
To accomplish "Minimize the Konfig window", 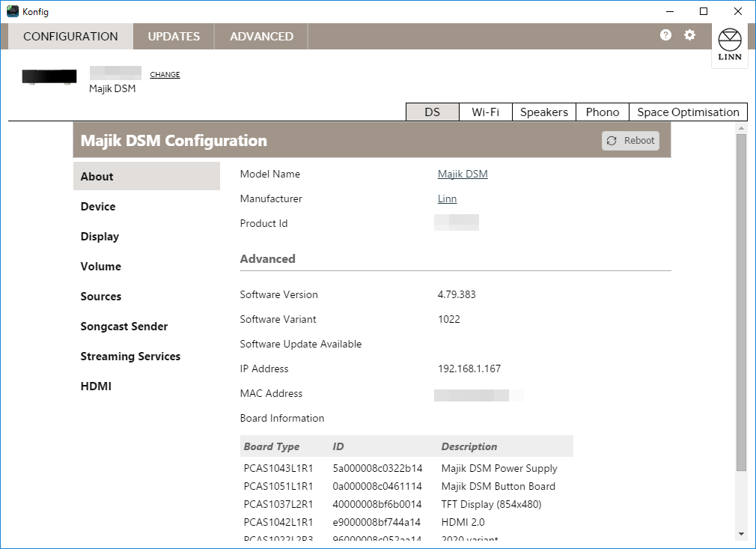I will pyautogui.click(x=670, y=11).
